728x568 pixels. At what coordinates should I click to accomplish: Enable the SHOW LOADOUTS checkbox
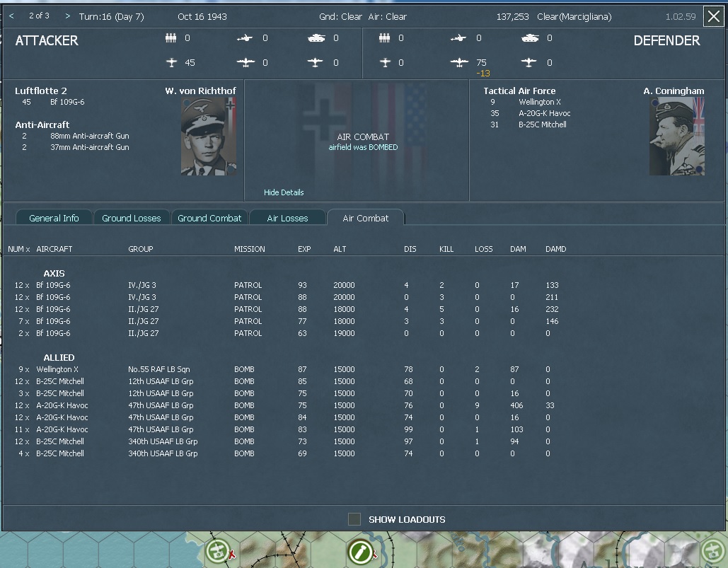click(354, 518)
